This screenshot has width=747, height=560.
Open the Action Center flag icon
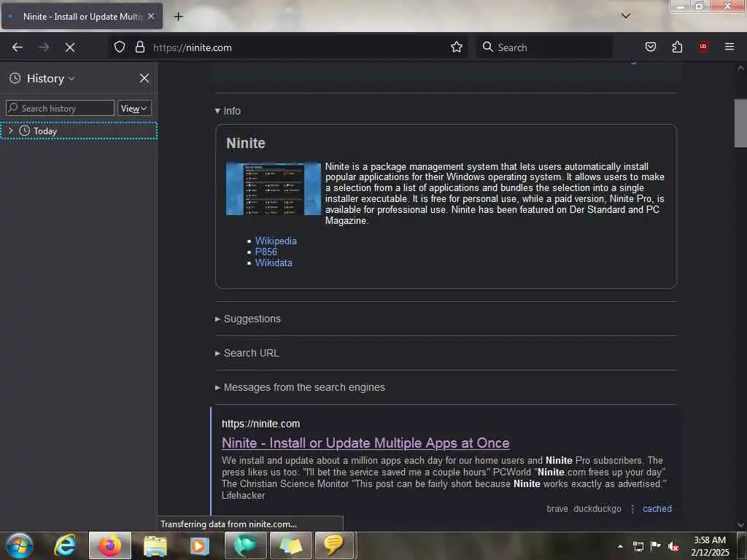[656, 545]
